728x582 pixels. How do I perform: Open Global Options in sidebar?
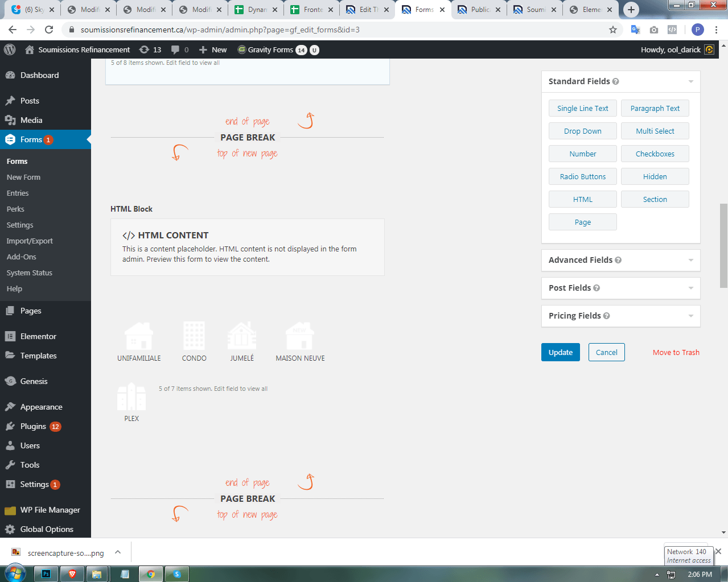click(46, 529)
